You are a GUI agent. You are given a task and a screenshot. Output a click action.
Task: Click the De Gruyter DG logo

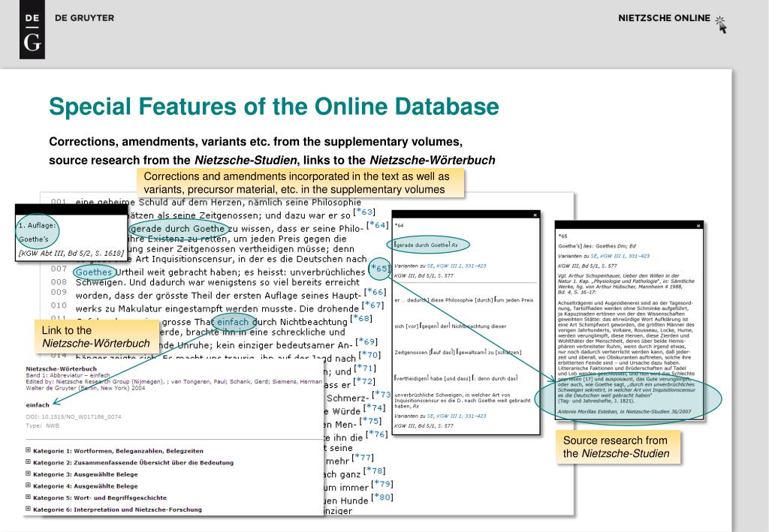coord(32,30)
